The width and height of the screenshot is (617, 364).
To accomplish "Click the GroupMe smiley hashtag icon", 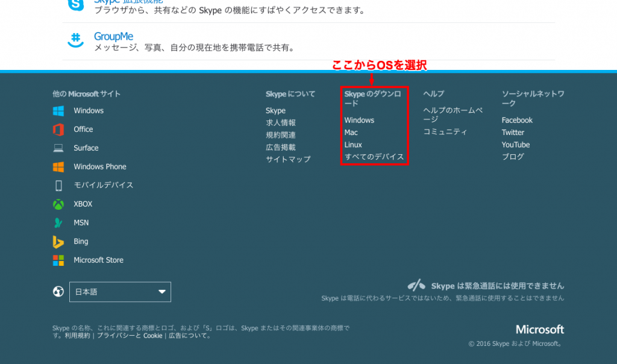I will coord(75,40).
